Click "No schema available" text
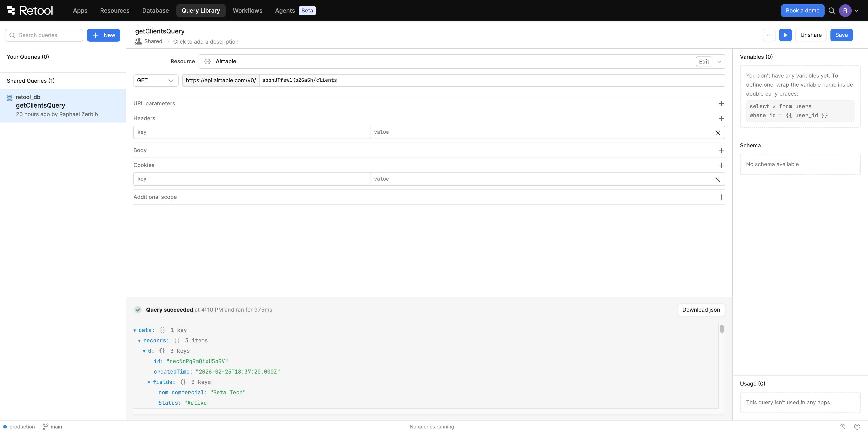This screenshot has height=433, width=868. coord(772,164)
